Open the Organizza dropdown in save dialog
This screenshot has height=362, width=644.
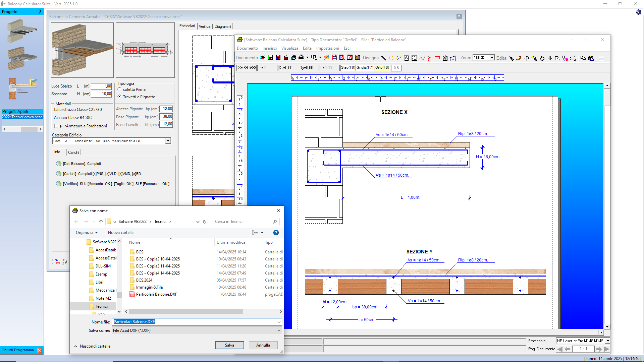point(87,233)
